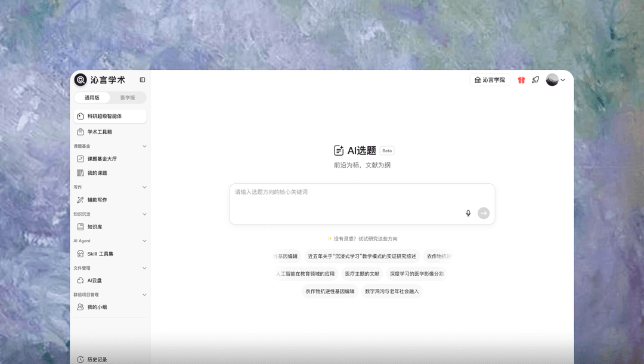Click the 学术工具箱 briefcase icon
Viewport: 644px width, 364px height.
click(80, 132)
